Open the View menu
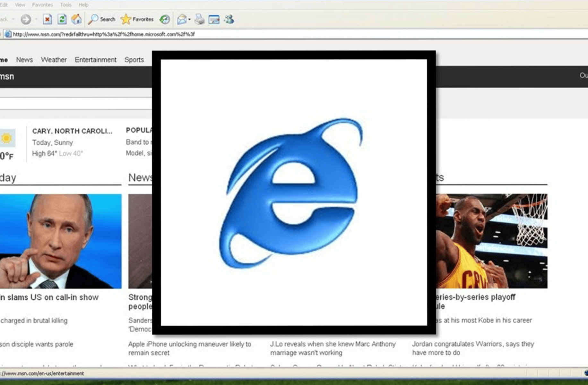Image resolution: width=588 pixels, height=385 pixels. coord(20,5)
